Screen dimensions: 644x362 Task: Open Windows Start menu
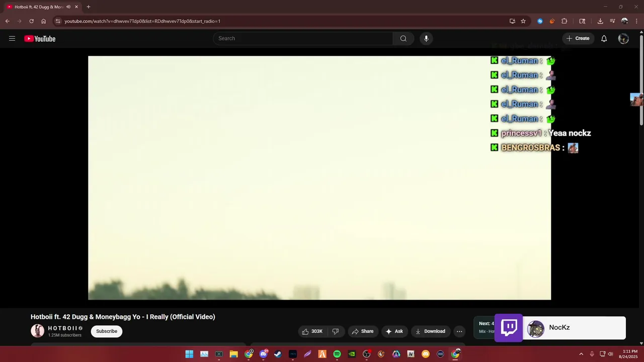(x=189, y=354)
